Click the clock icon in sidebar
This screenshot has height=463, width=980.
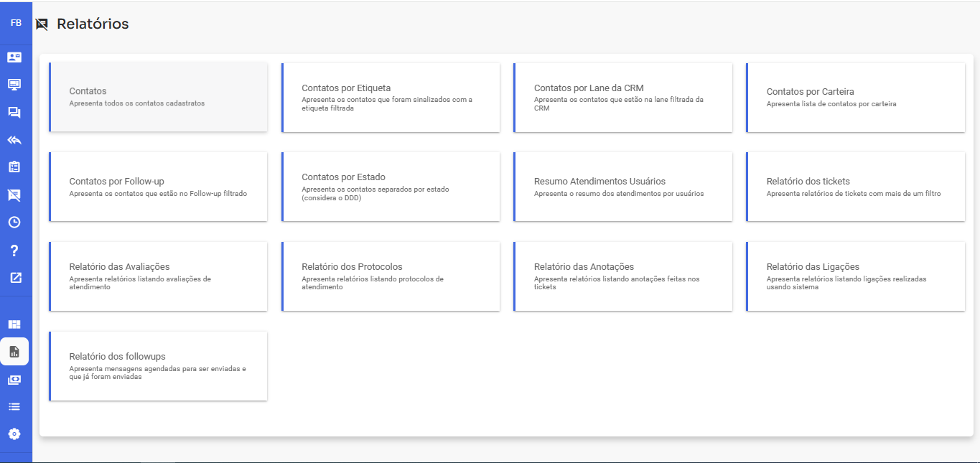[14, 223]
